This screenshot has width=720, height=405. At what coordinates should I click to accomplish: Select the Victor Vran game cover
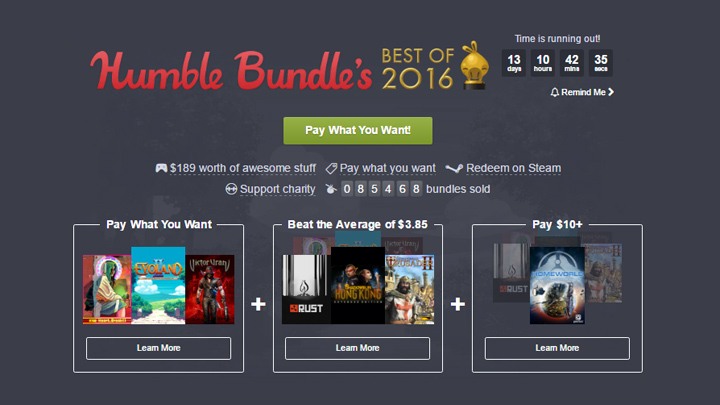pyautogui.click(x=210, y=289)
